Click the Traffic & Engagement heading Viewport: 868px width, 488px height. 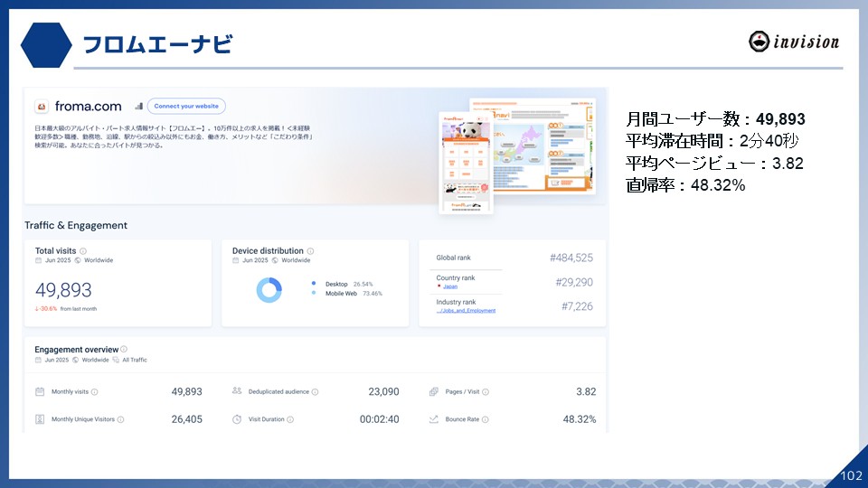[x=76, y=225]
